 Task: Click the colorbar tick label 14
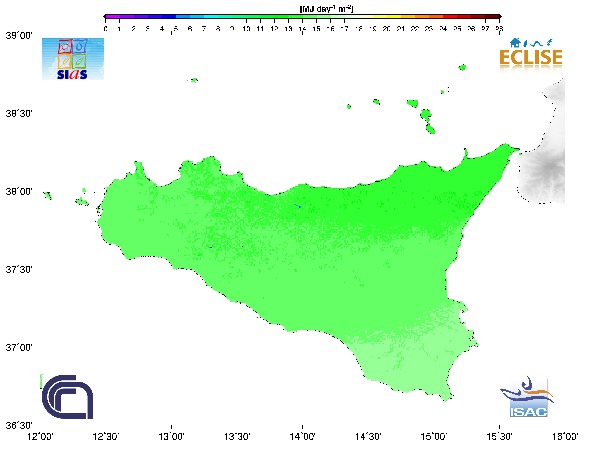302,29
